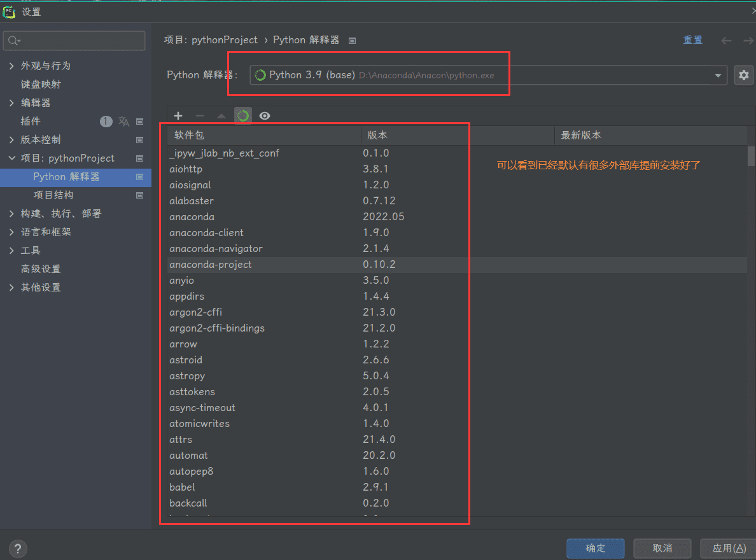This screenshot has width=756, height=560.
Task: Expand the 构建、执行、部署 section
Action: (11, 214)
